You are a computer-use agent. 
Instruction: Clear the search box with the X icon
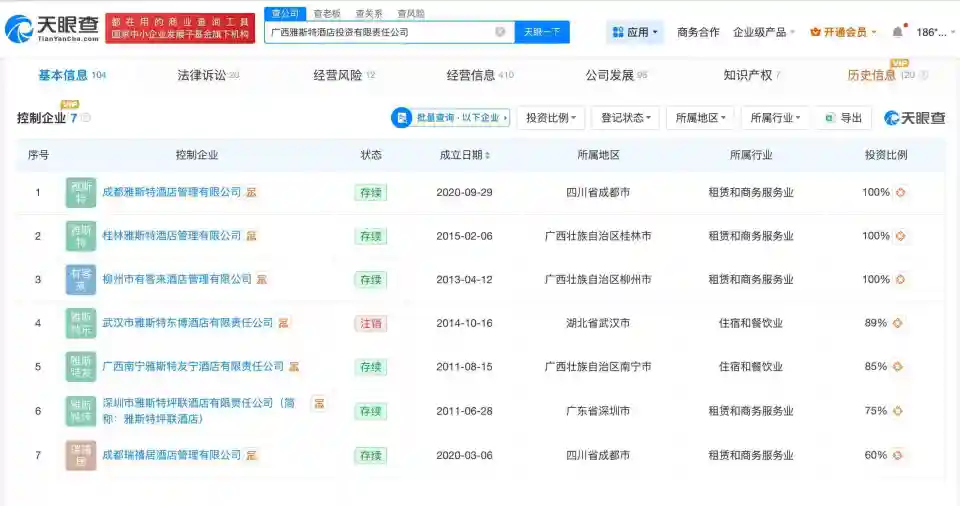tap(500, 32)
